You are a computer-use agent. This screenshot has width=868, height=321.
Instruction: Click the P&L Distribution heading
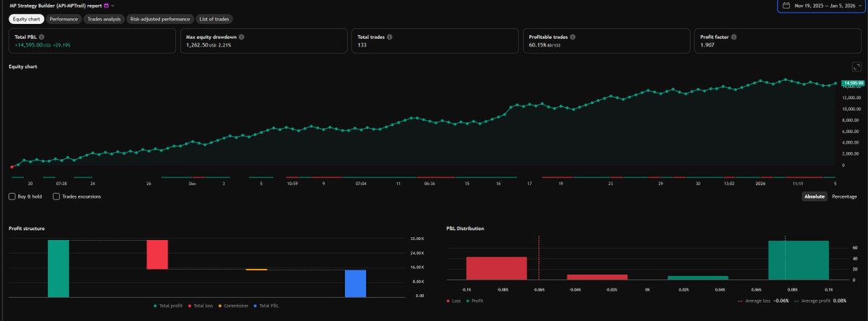(466, 228)
